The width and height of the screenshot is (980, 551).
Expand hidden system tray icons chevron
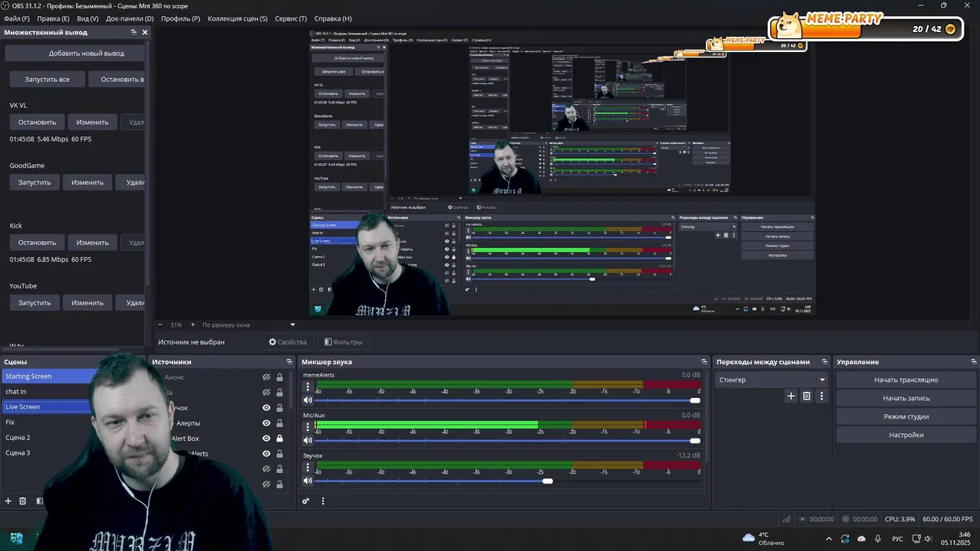click(830, 539)
